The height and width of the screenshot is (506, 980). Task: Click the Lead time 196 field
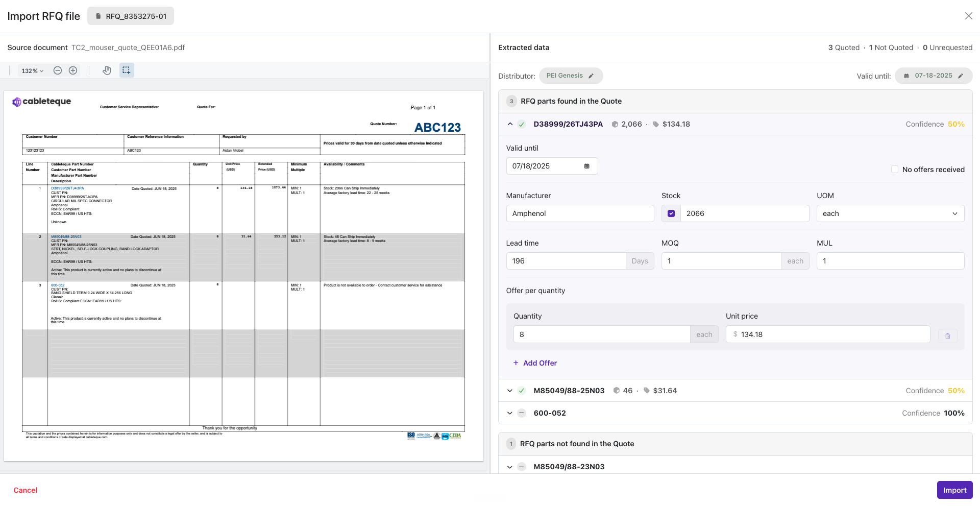566,261
